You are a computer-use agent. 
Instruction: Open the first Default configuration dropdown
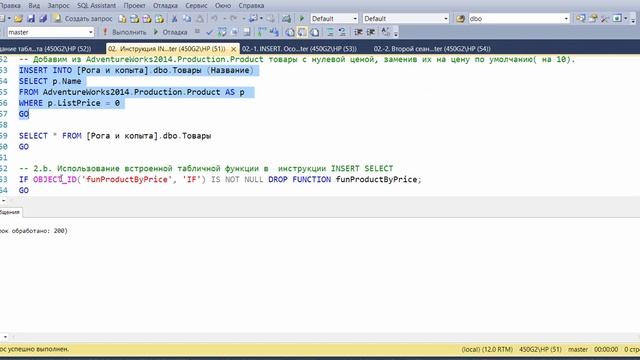334,19
